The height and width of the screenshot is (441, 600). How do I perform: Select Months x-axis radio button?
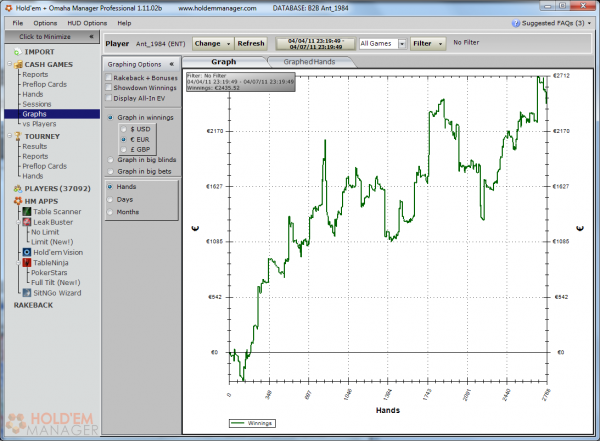pos(110,212)
